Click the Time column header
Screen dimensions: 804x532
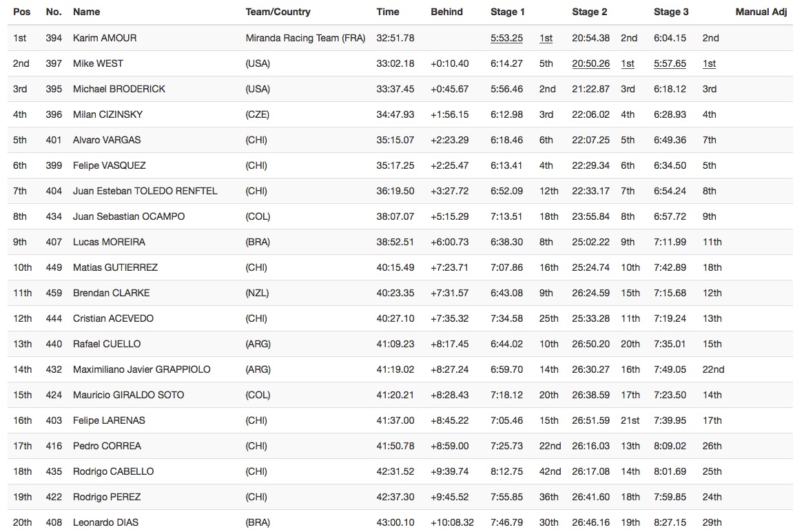[x=388, y=12]
